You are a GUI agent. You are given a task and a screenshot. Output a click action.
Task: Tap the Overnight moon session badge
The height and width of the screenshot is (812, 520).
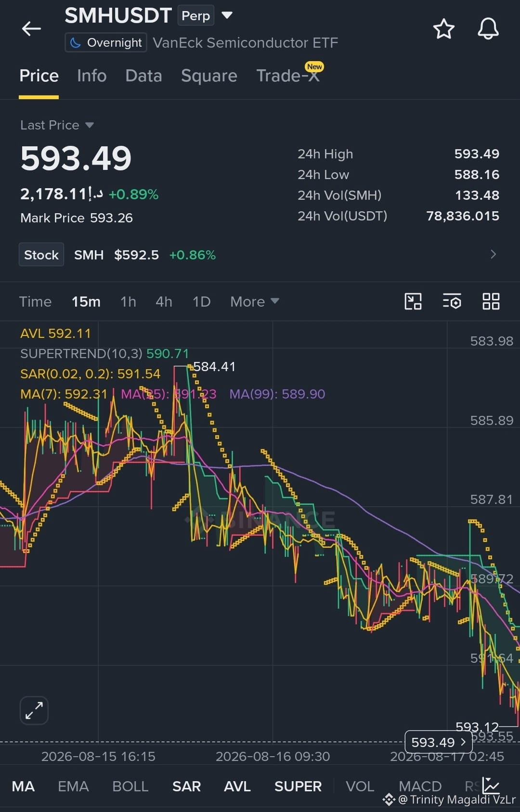106,43
